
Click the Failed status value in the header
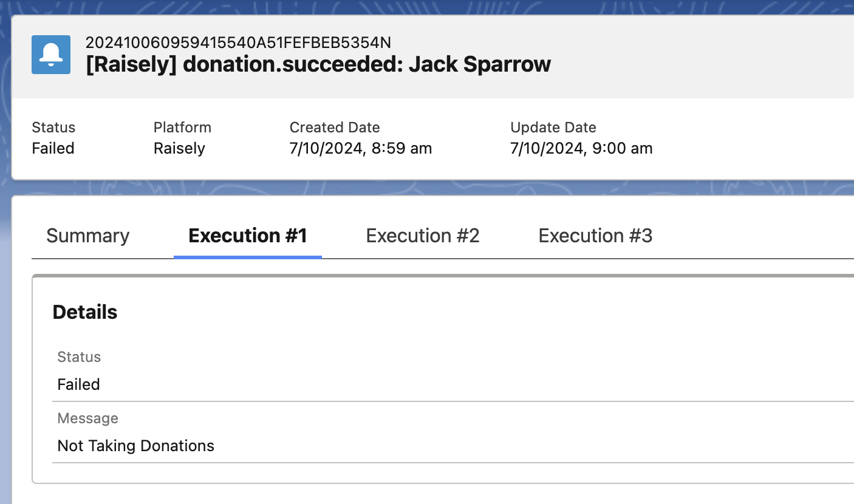point(53,148)
